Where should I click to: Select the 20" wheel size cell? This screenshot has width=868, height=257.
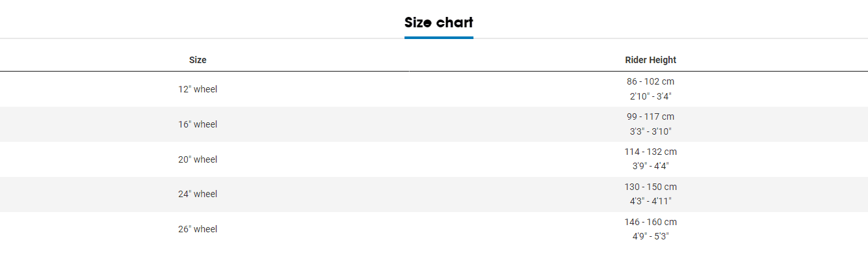[198, 159]
